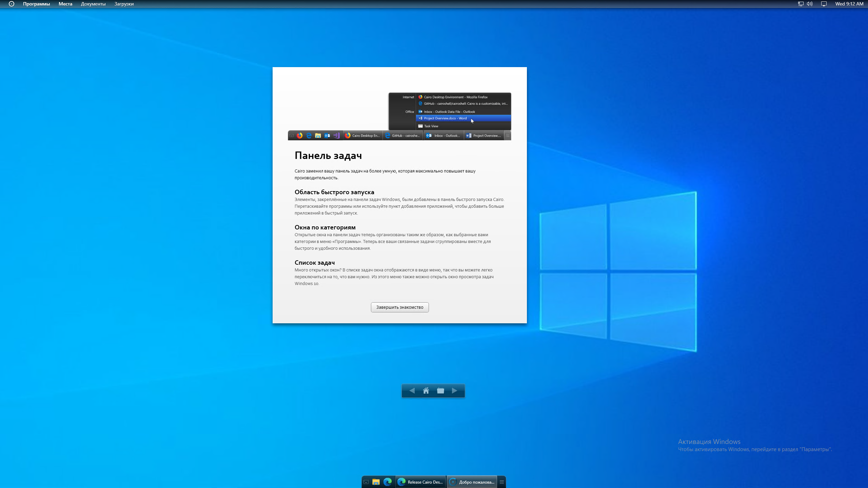Click Завершить знакомство button
The width and height of the screenshot is (868, 488).
point(399,307)
